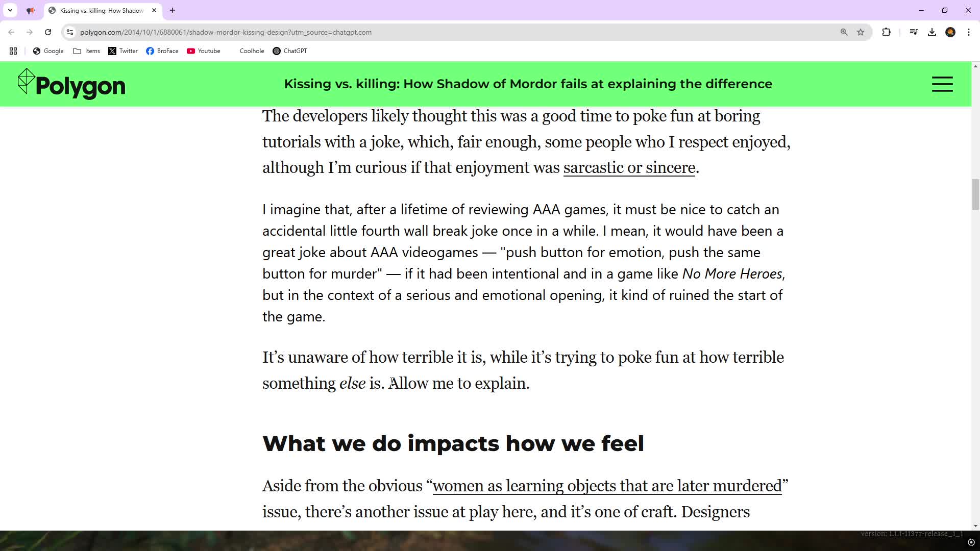
Task: Open the Google bookmark
Action: click(48, 51)
